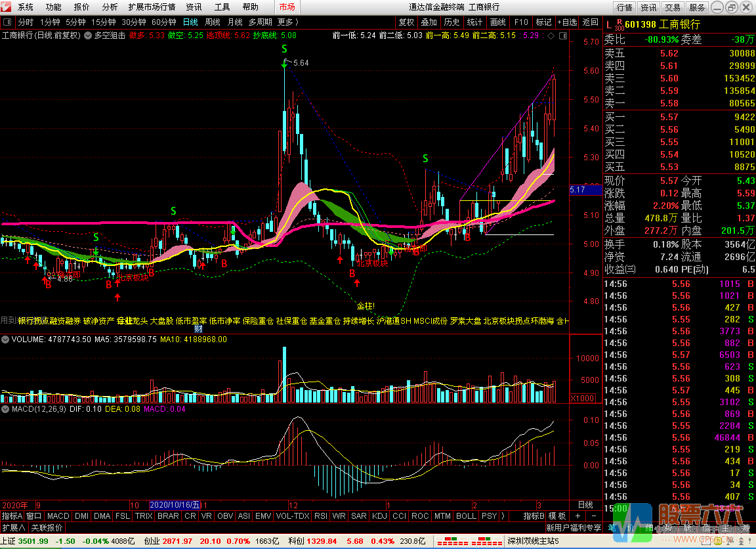756x549 pixels.
Task: Click the F10 company info button
Action: coord(521,22)
